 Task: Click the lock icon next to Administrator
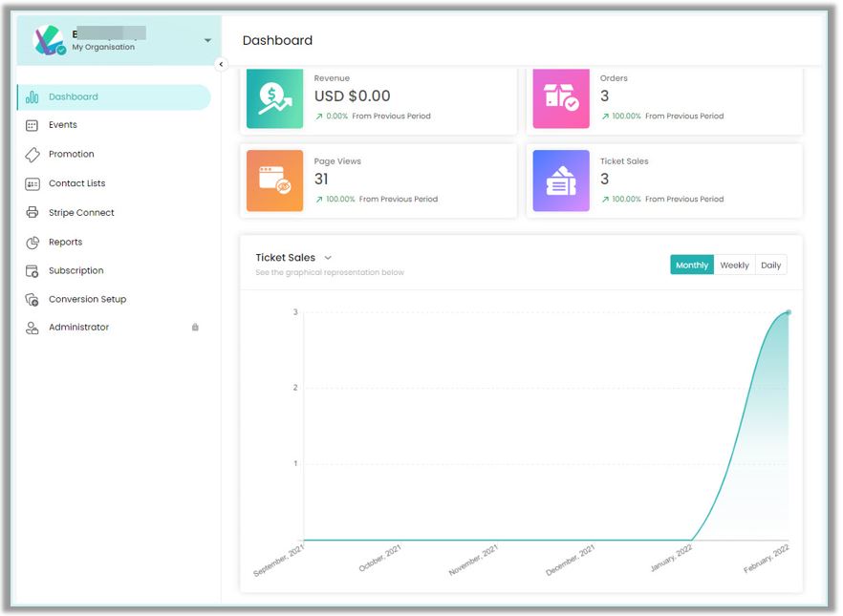click(x=195, y=328)
